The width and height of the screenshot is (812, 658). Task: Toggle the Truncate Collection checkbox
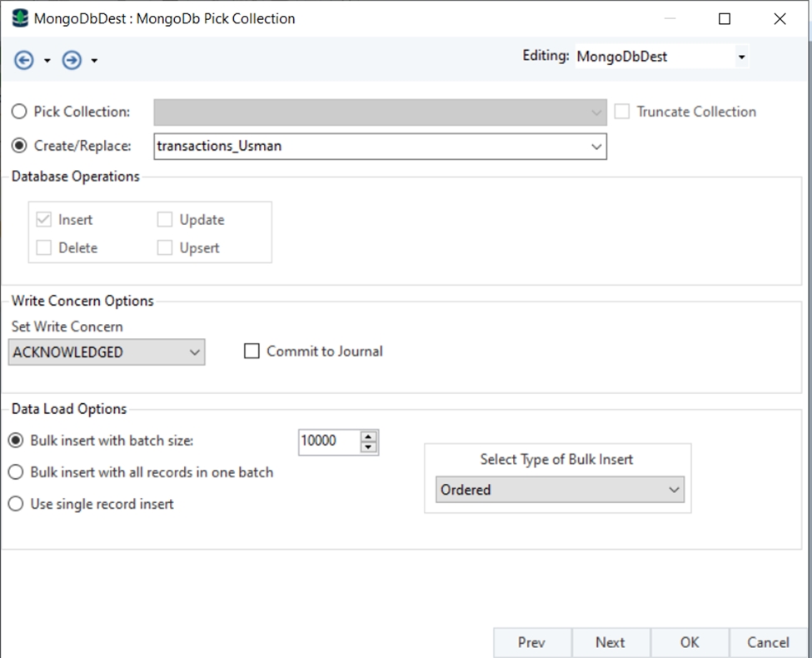[622, 112]
